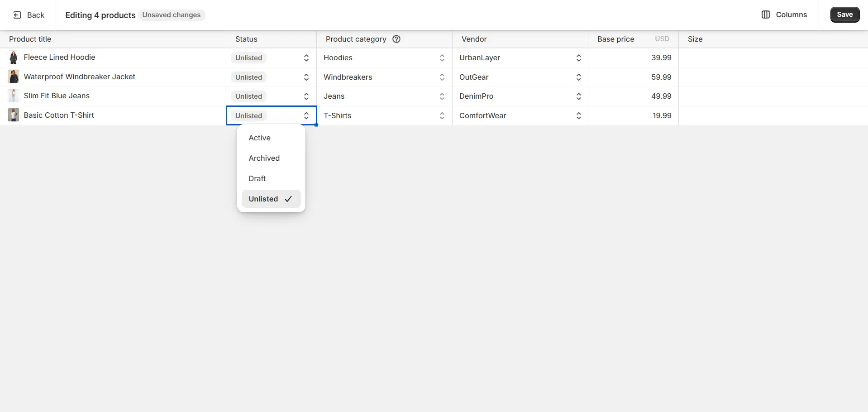Click the Base price column header
Screen dimensions: 868x412
pyautogui.click(x=615, y=39)
